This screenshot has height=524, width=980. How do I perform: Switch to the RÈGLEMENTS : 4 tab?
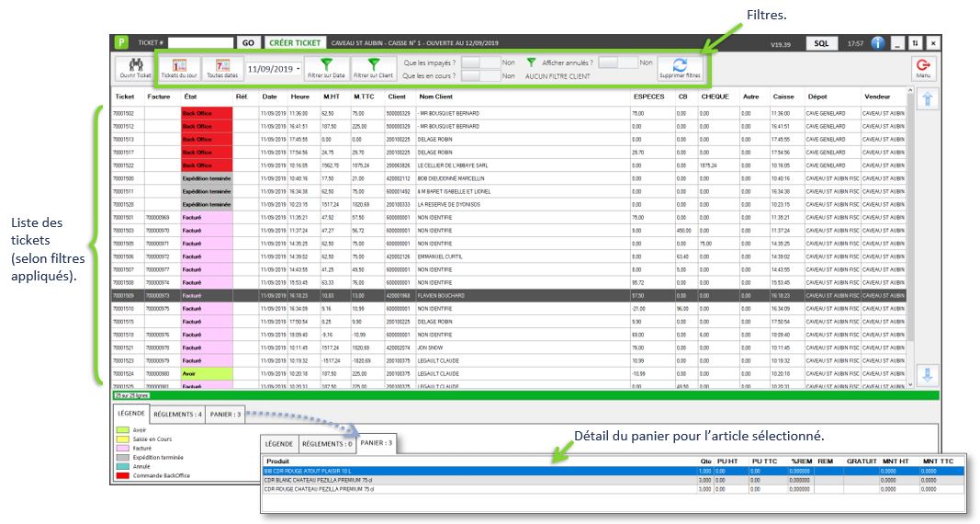click(x=177, y=415)
